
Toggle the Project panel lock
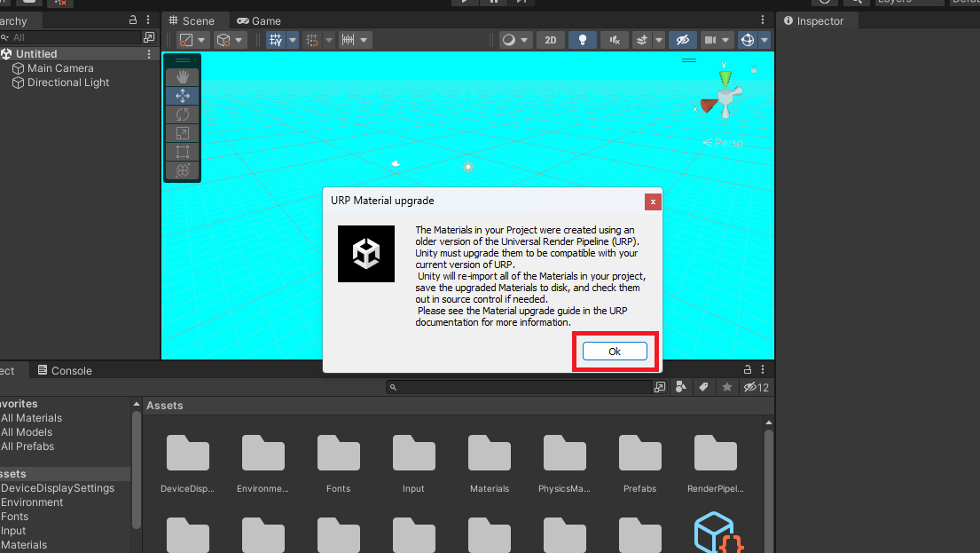[747, 370]
